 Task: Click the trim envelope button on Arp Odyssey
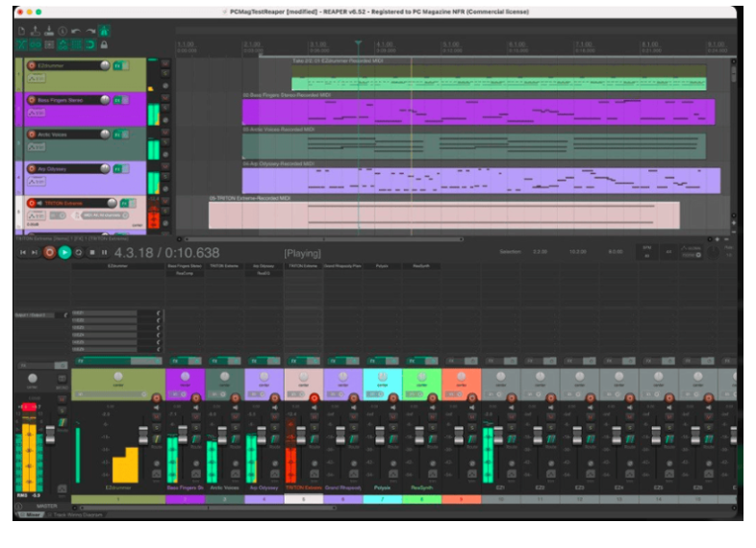coord(37,182)
